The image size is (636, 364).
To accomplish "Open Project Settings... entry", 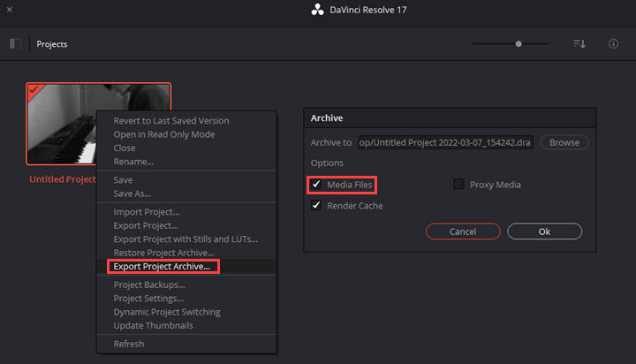I will pyautogui.click(x=148, y=299).
